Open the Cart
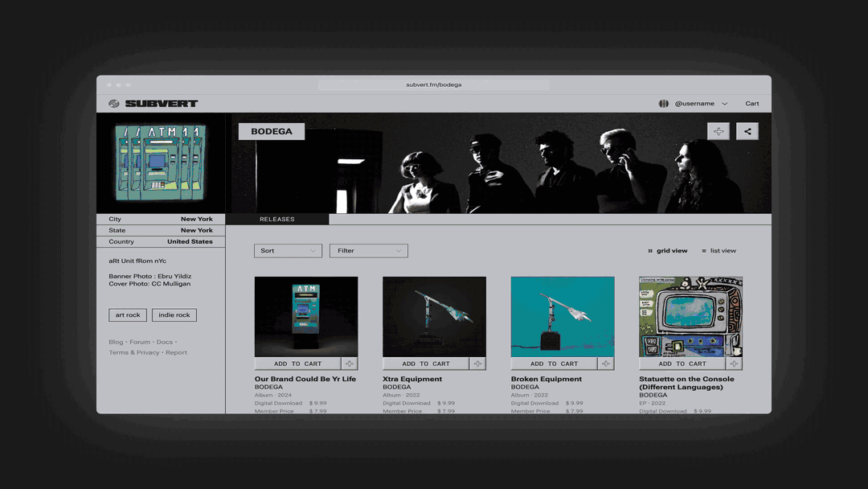Screen dimensions: 868x489 coord(751,104)
